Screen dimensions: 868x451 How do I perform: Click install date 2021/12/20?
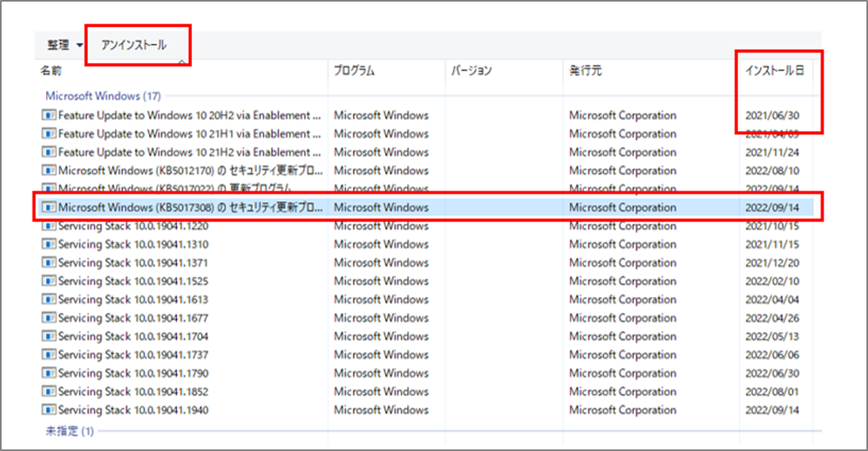pos(772,263)
